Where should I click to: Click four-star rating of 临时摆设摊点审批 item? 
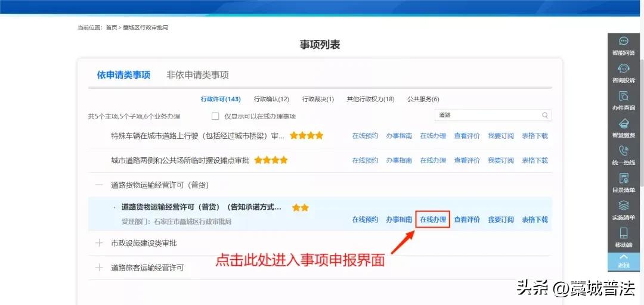click(271, 160)
